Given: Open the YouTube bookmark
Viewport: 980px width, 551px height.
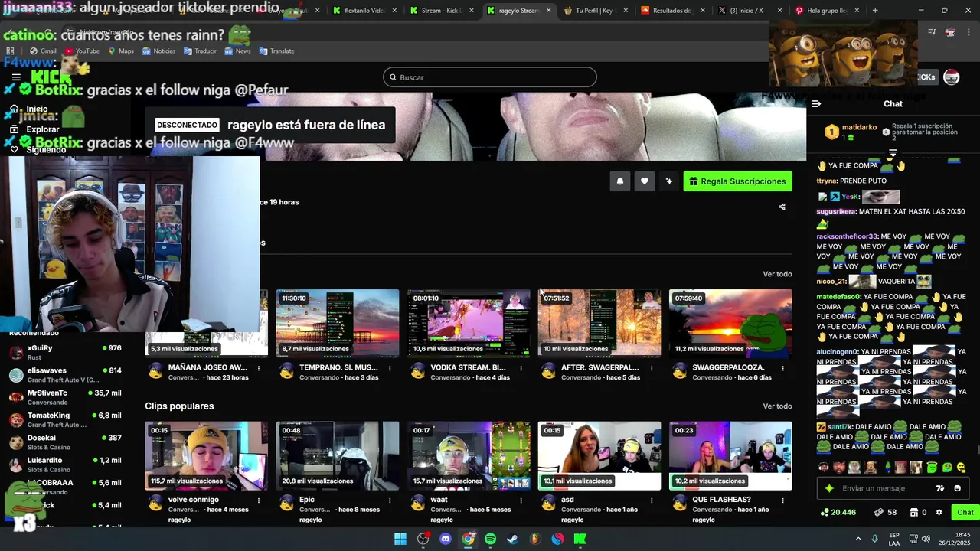Looking at the screenshot, I should (82, 51).
